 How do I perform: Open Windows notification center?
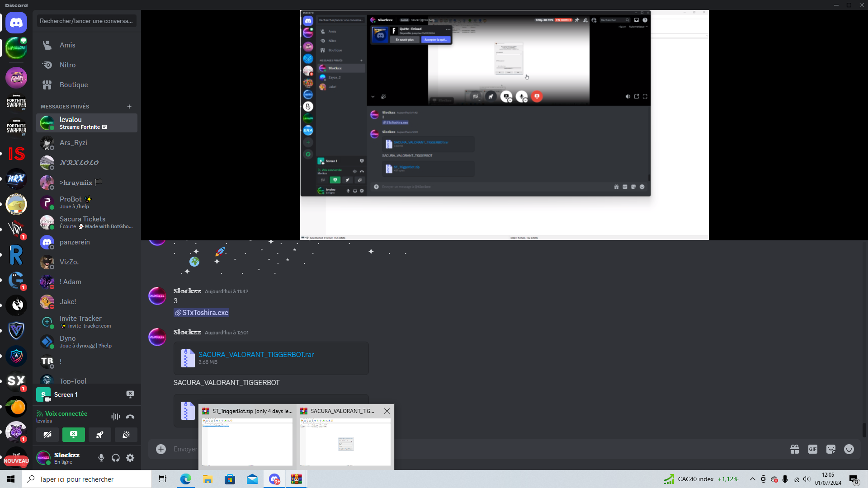pos(854,479)
